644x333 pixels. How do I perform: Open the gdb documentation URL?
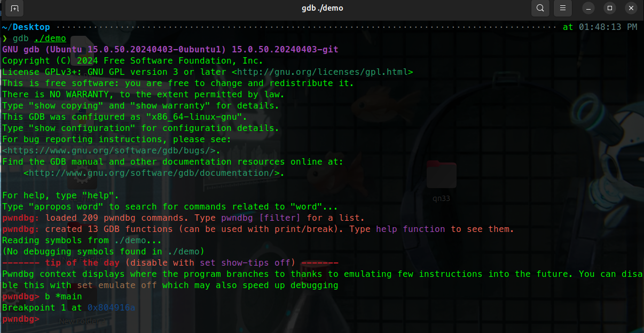tap(152, 173)
